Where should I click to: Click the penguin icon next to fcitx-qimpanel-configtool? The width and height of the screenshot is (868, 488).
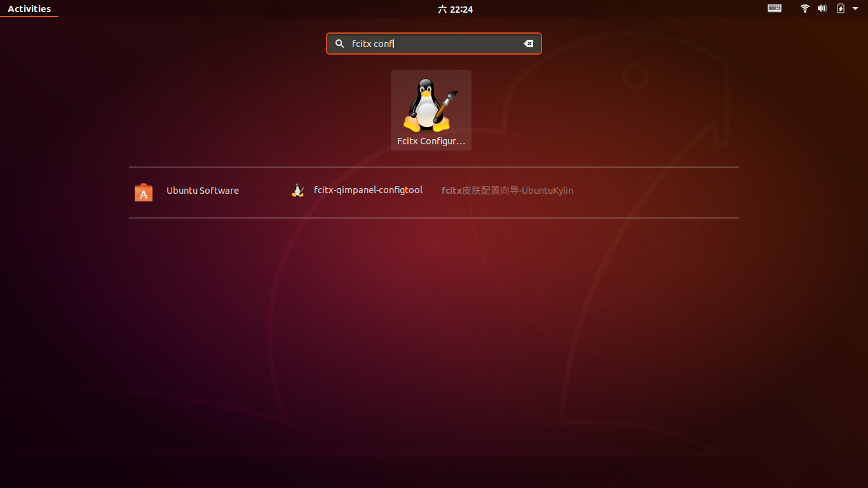point(297,190)
